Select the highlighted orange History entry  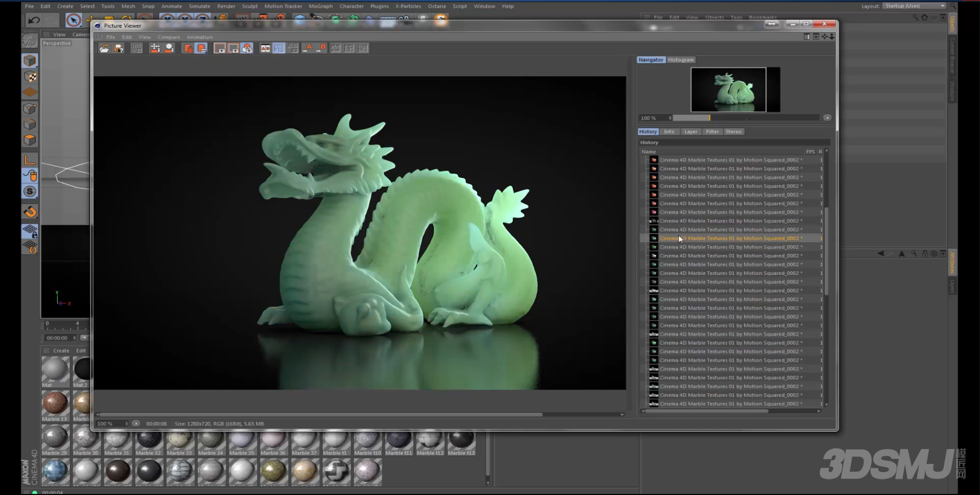pos(731,239)
